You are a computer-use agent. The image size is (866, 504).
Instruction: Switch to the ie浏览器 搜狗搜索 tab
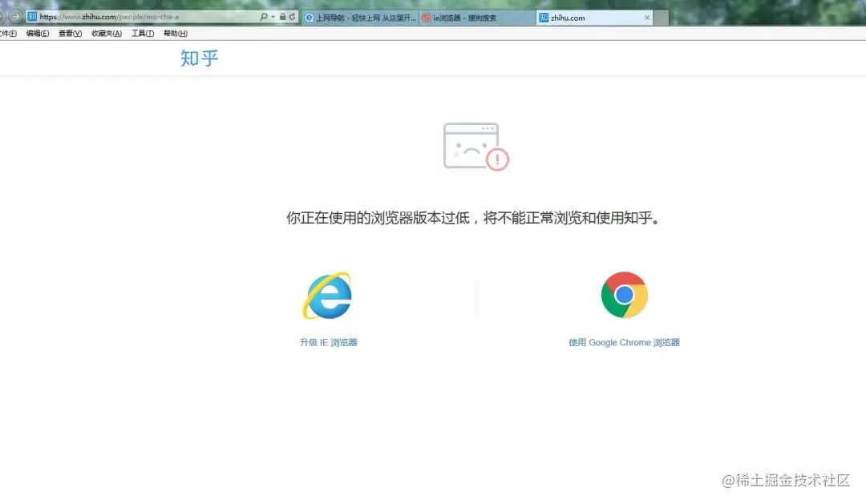point(477,18)
